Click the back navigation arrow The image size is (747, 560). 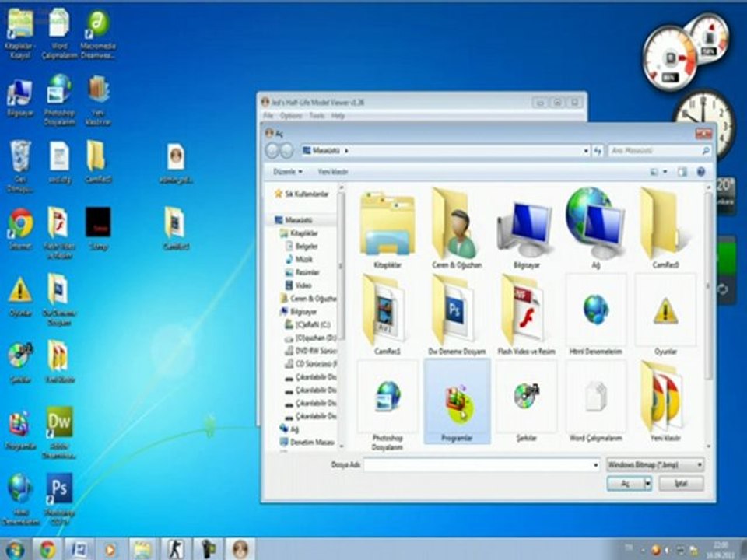pyautogui.click(x=272, y=151)
